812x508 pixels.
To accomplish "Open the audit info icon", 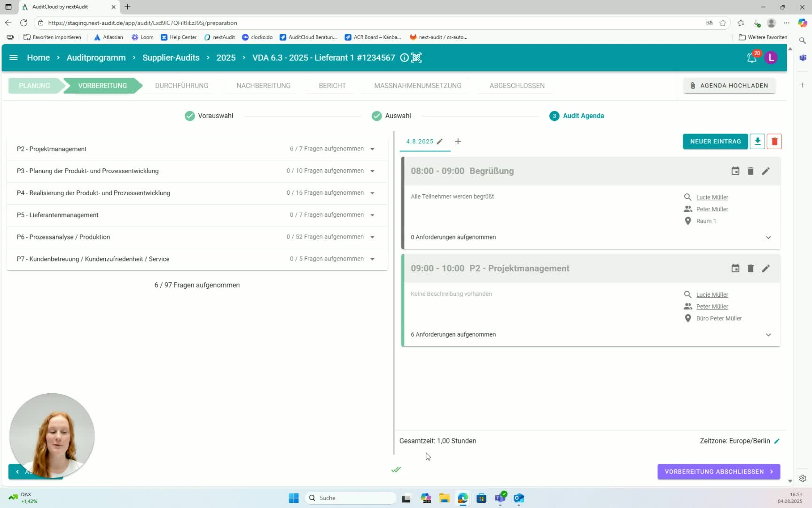I will (404, 57).
